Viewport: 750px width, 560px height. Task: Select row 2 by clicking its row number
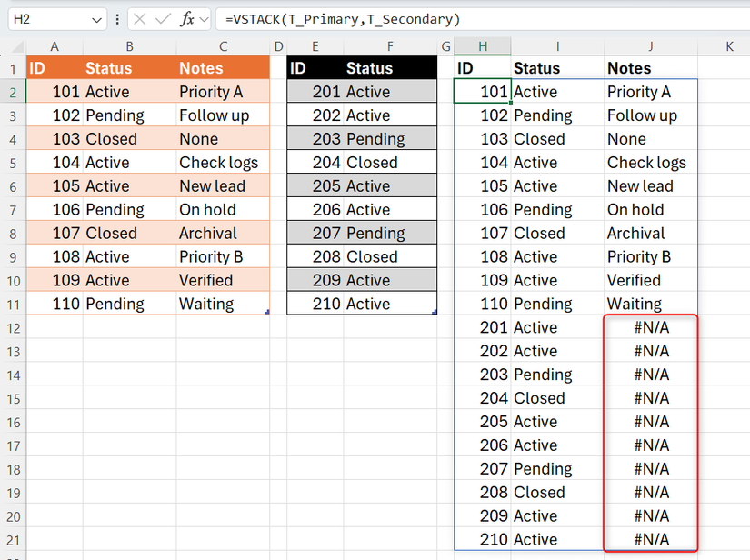pyautogui.click(x=14, y=91)
